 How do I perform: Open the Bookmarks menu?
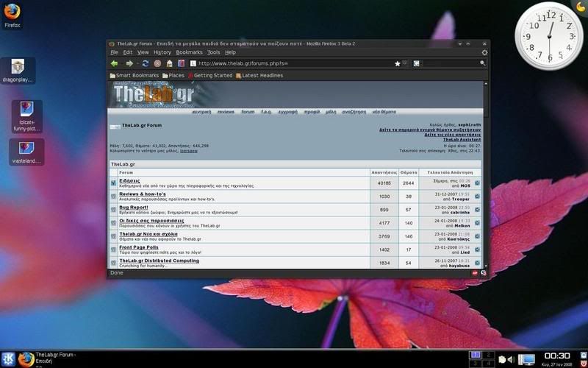coord(190,52)
